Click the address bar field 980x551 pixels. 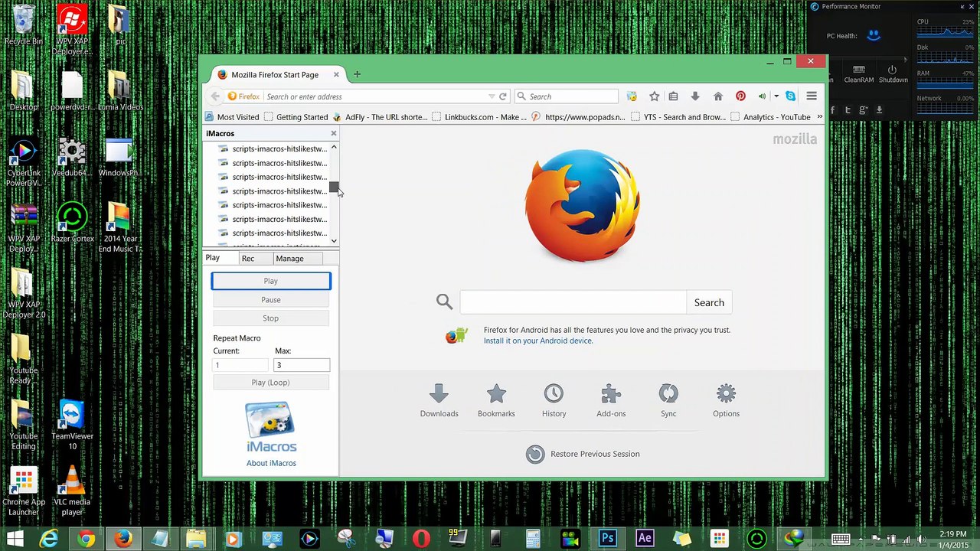[375, 96]
